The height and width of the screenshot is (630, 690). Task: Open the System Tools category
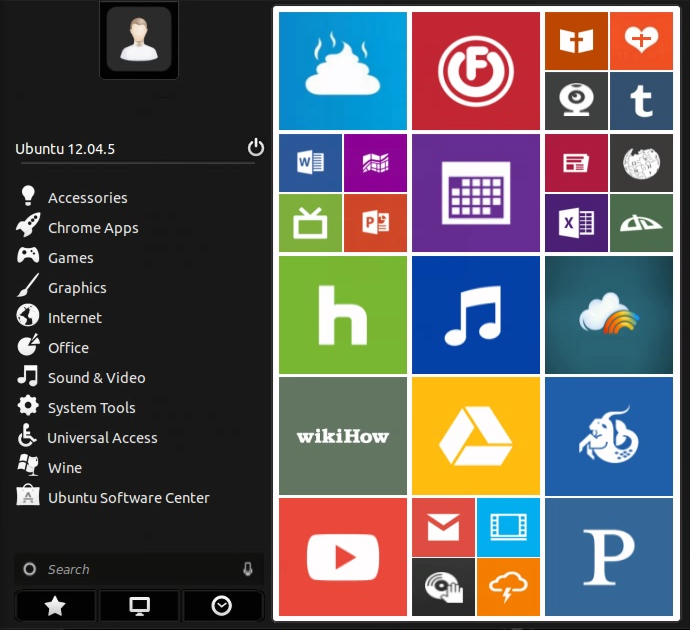coord(76,407)
